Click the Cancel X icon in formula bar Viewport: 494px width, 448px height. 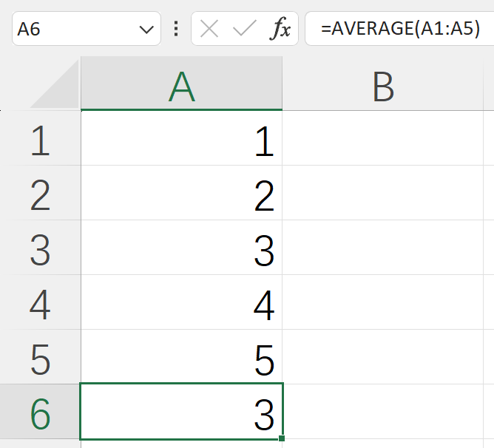click(x=210, y=29)
